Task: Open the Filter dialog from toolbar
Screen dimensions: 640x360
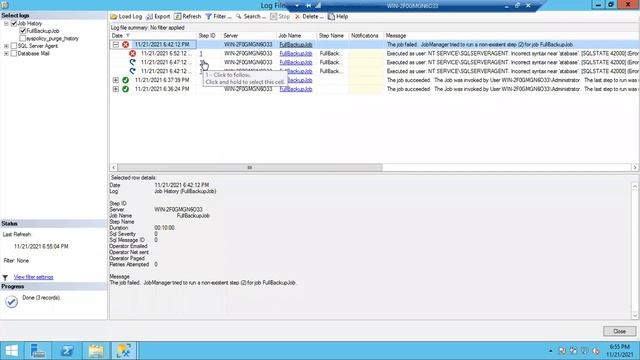Action: pos(218,16)
